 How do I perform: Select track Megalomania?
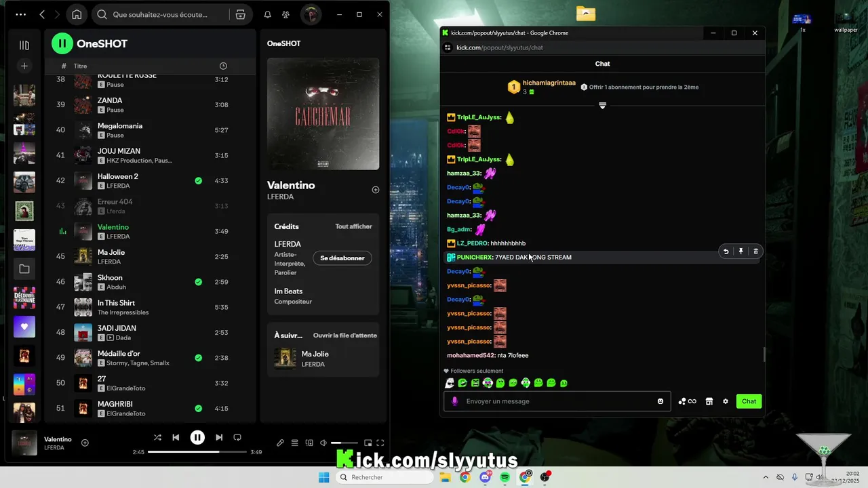(151, 130)
